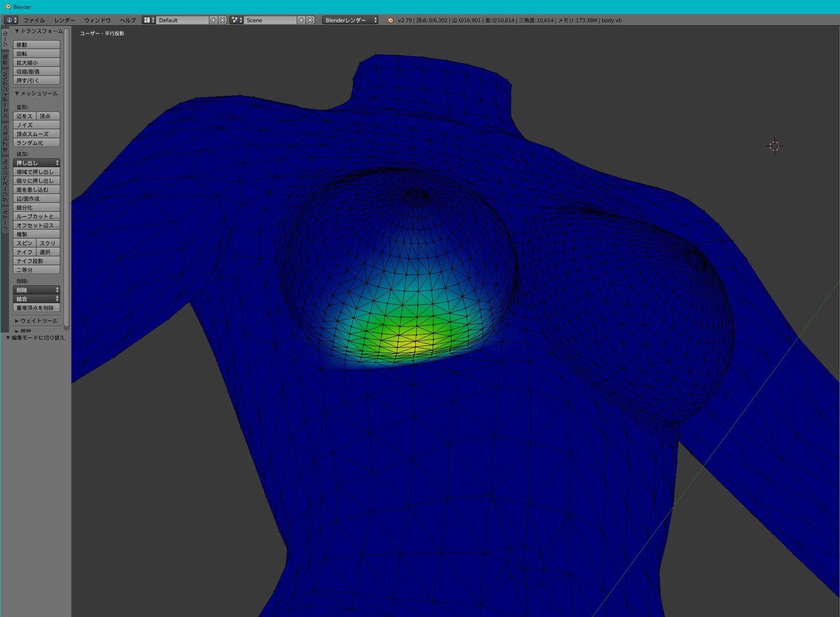This screenshot has width=840, height=617.
Task: Click the スピン button
Action: [25, 243]
